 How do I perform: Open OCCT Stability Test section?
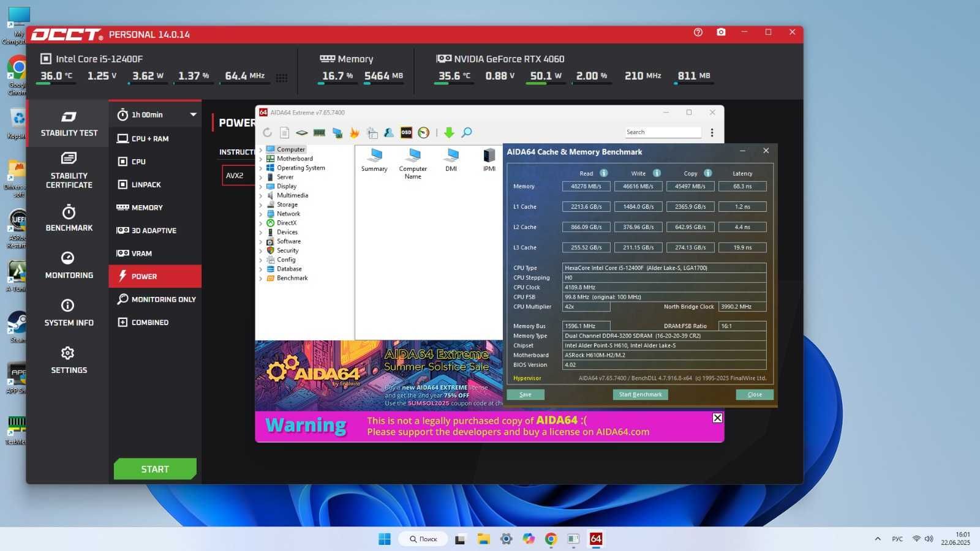click(x=69, y=124)
